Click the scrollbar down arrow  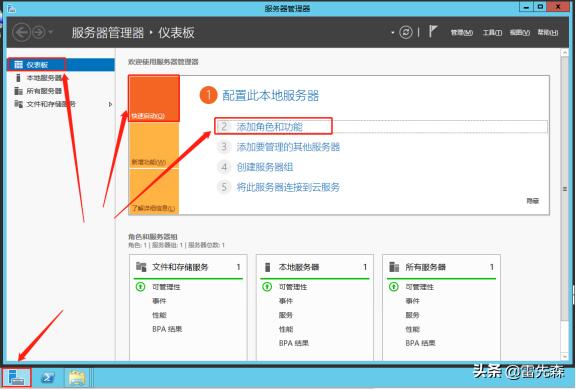(x=565, y=356)
